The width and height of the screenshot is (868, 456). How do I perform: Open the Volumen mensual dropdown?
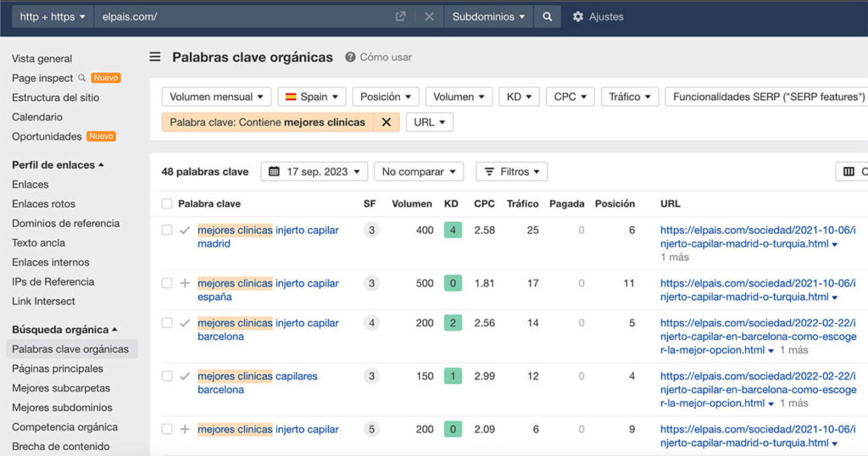pyautogui.click(x=216, y=97)
